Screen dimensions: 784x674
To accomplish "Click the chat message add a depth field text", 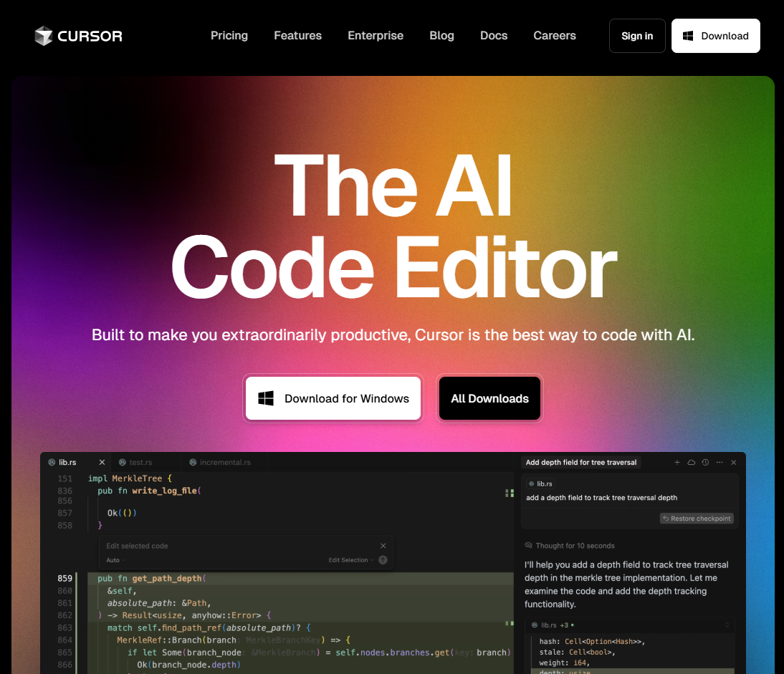I will point(601,498).
